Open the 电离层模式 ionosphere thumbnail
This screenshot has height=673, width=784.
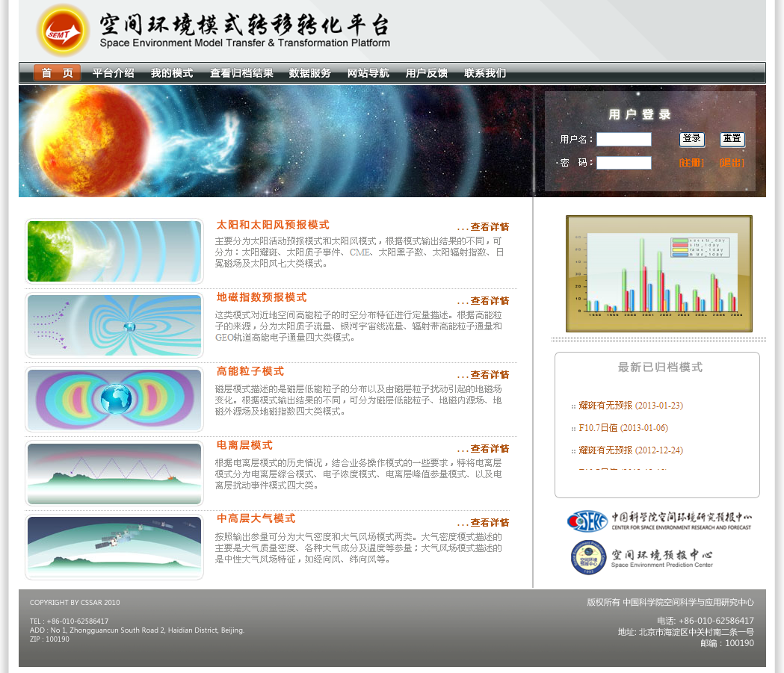114,473
